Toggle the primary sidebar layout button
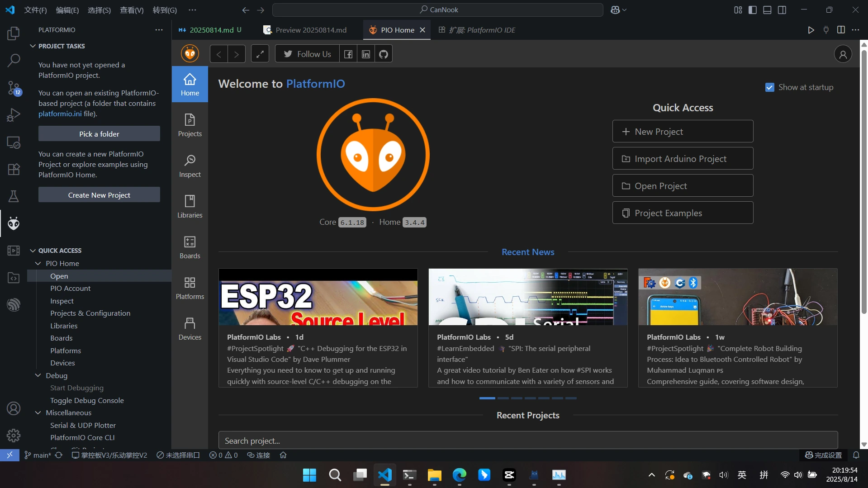The height and width of the screenshot is (488, 868). click(753, 10)
